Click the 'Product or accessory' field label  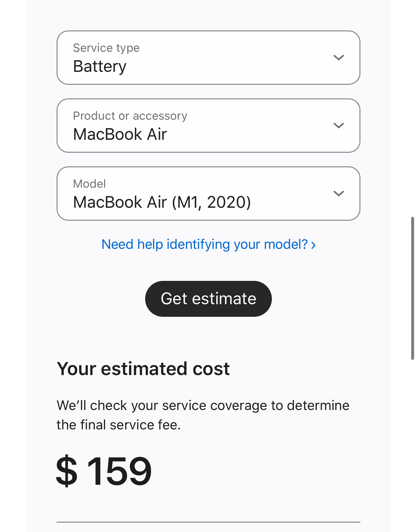130,116
